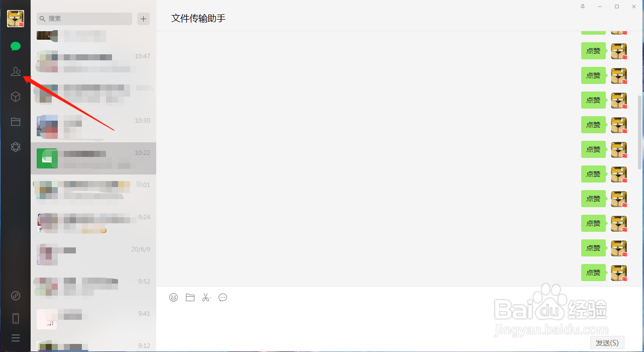Viewport: 644px width, 352px height.
Task: Open the Files folder icon in sidebar
Action: tap(16, 122)
